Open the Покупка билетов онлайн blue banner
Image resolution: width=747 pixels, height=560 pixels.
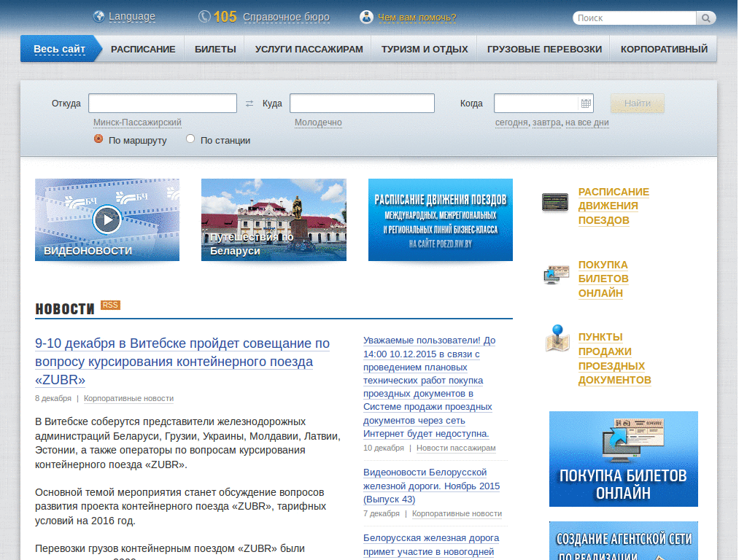coord(624,459)
